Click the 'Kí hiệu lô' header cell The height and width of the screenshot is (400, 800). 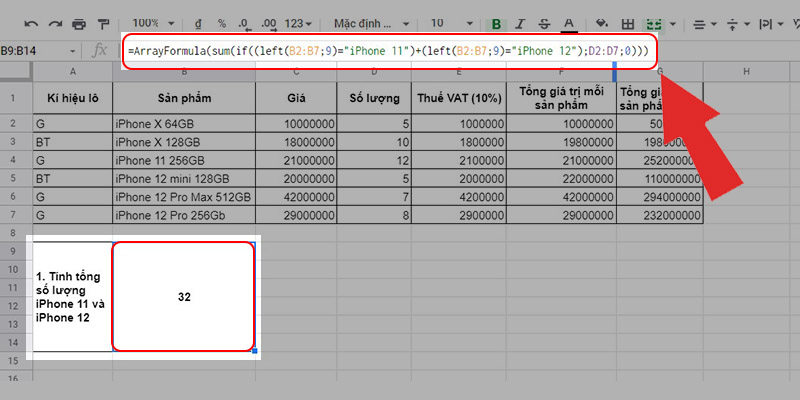pyautogui.click(x=72, y=98)
